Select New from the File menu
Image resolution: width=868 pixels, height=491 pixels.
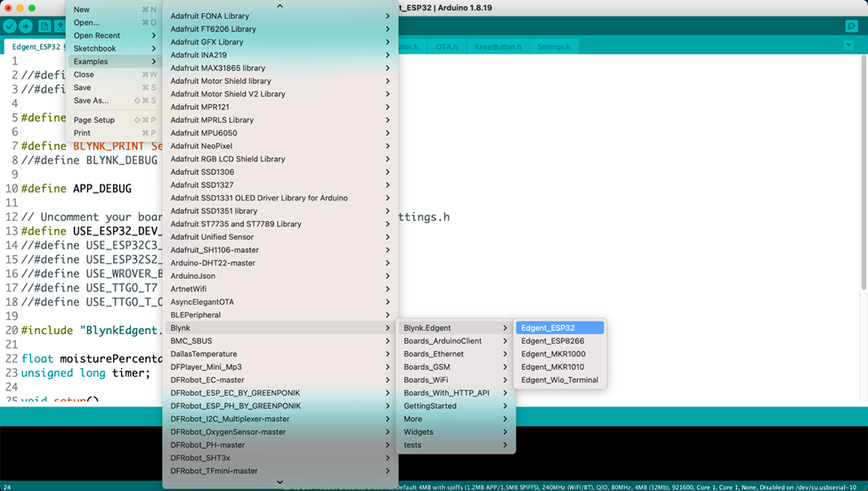pyautogui.click(x=114, y=10)
